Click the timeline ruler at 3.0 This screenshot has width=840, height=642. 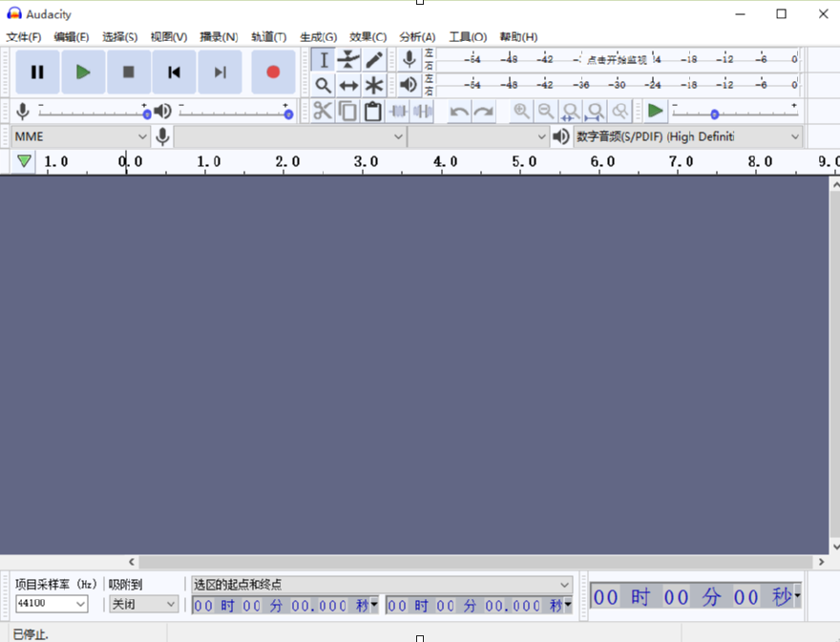(366, 162)
